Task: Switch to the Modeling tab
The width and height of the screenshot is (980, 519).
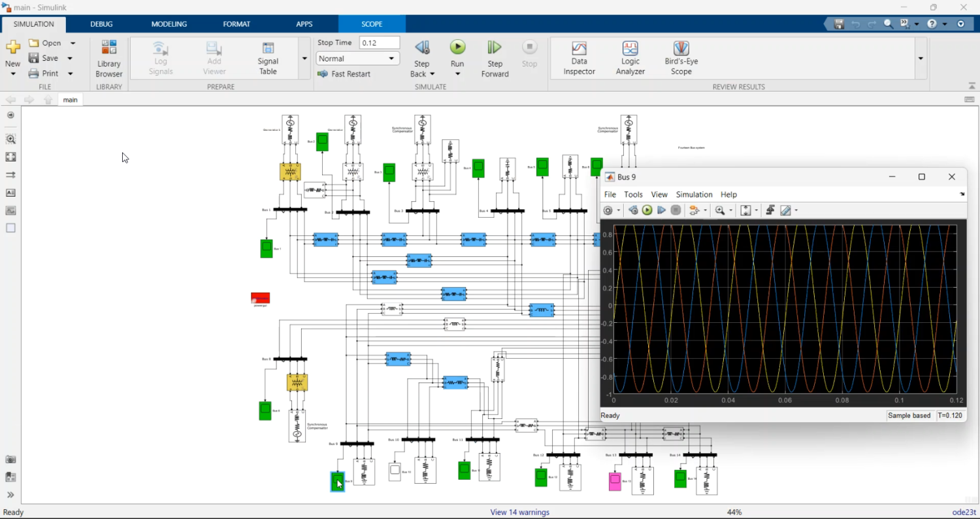Action: tap(169, 24)
